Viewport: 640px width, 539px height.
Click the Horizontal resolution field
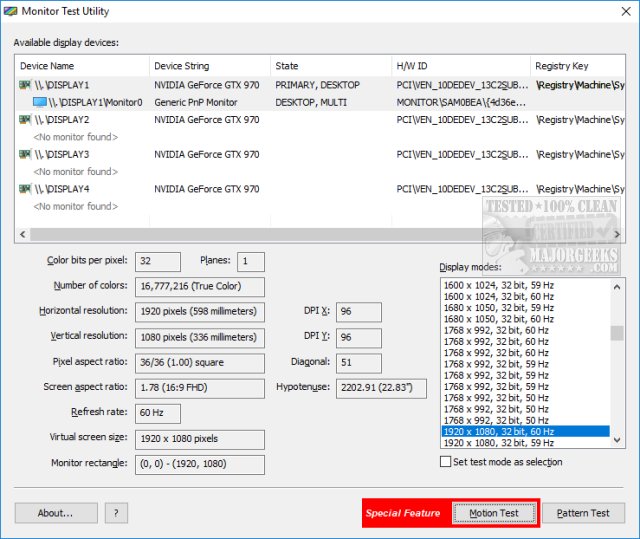point(200,312)
